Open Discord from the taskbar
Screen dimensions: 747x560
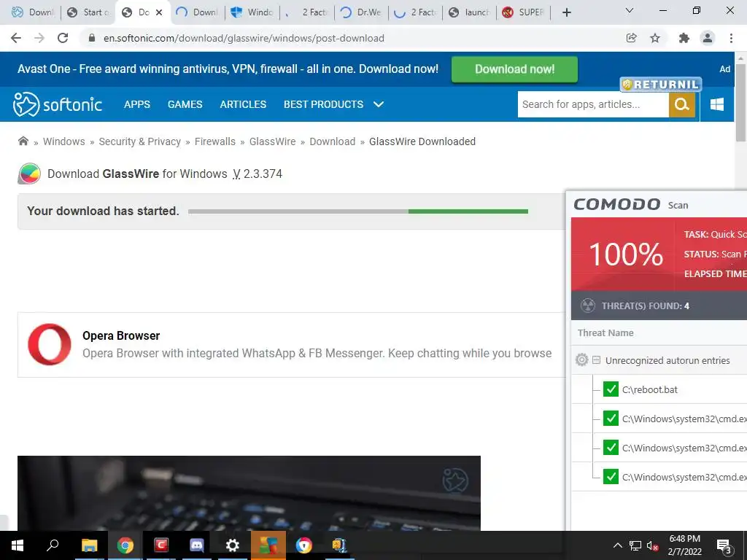(x=197, y=545)
